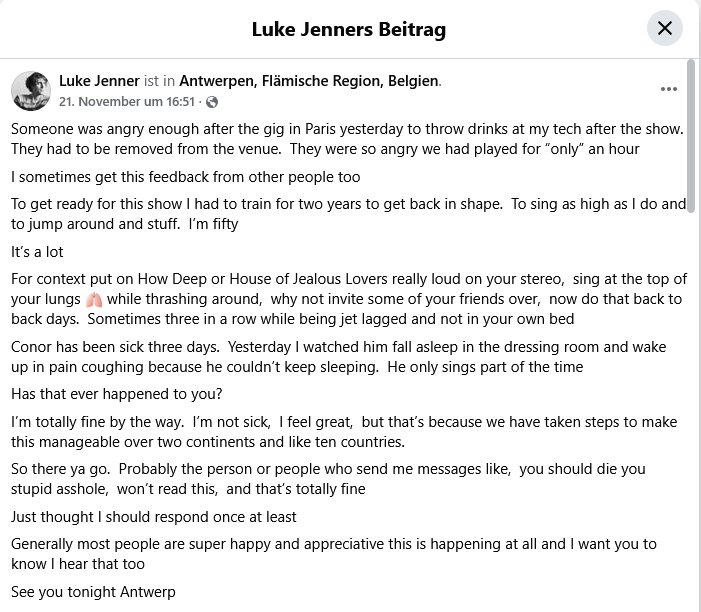Open the three-dot post options menu
Screen dimensions: 701x612
(x=669, y=89)
